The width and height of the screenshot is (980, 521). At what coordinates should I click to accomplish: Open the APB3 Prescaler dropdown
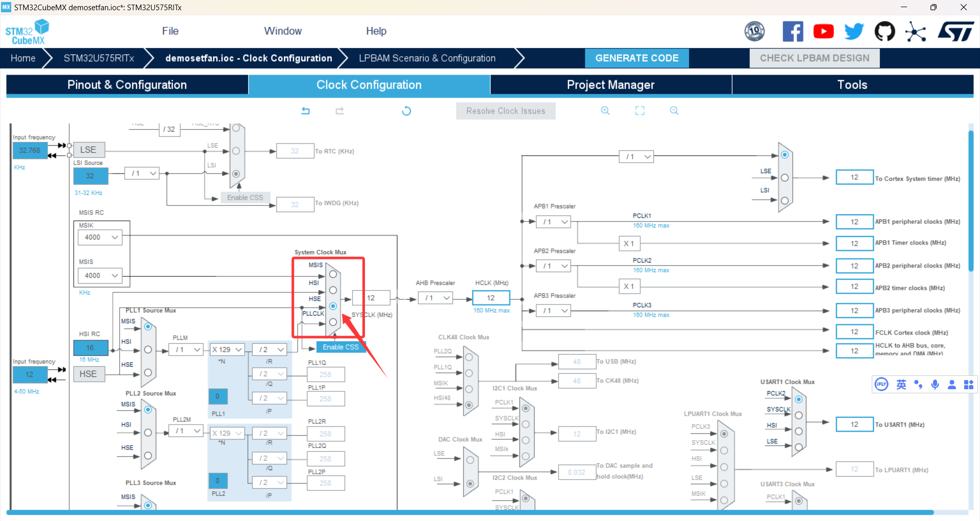553,311
